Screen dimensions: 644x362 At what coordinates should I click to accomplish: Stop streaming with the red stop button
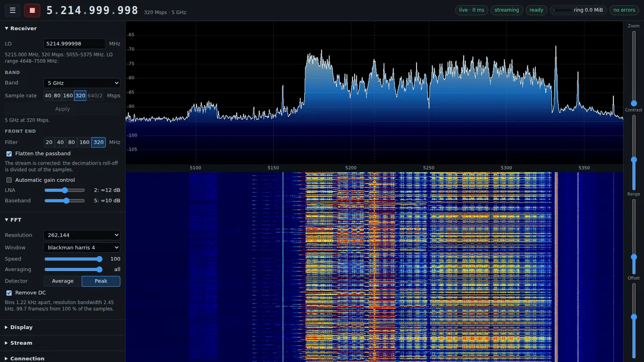32,10
